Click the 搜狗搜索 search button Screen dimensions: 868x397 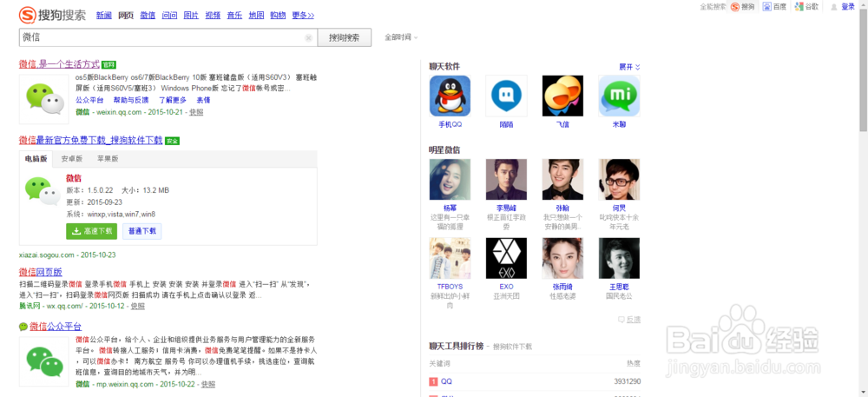coord(344,37)
